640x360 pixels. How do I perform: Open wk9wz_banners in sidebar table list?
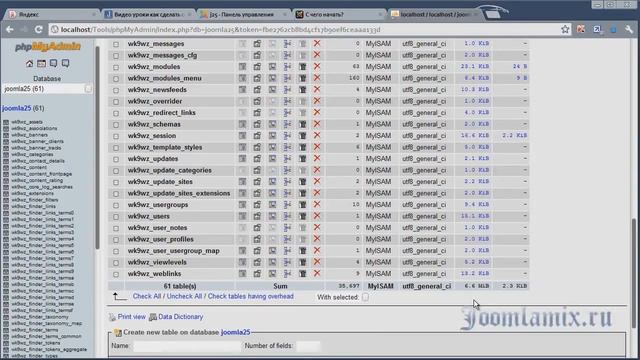coord(29,135)
